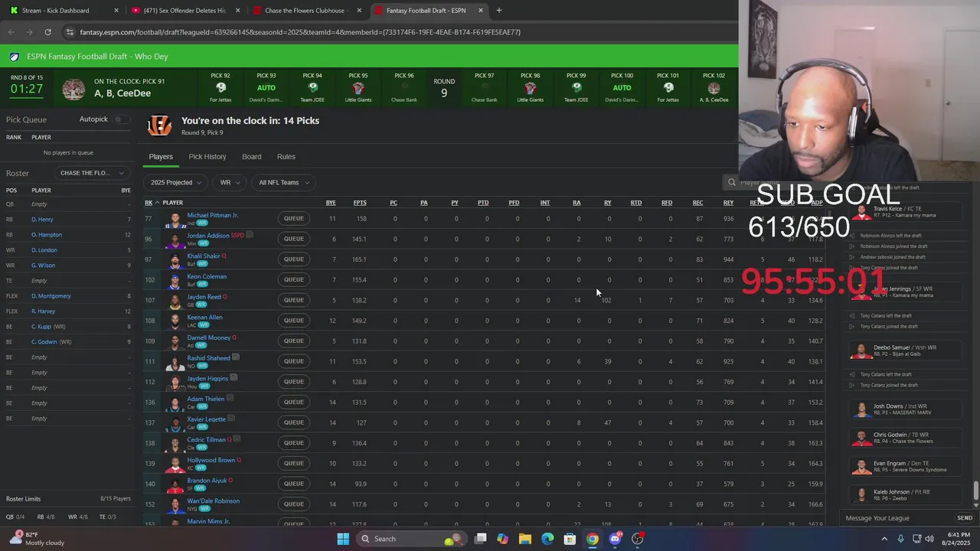
Task: Click the Windows Start button
Action: [343, 539]
